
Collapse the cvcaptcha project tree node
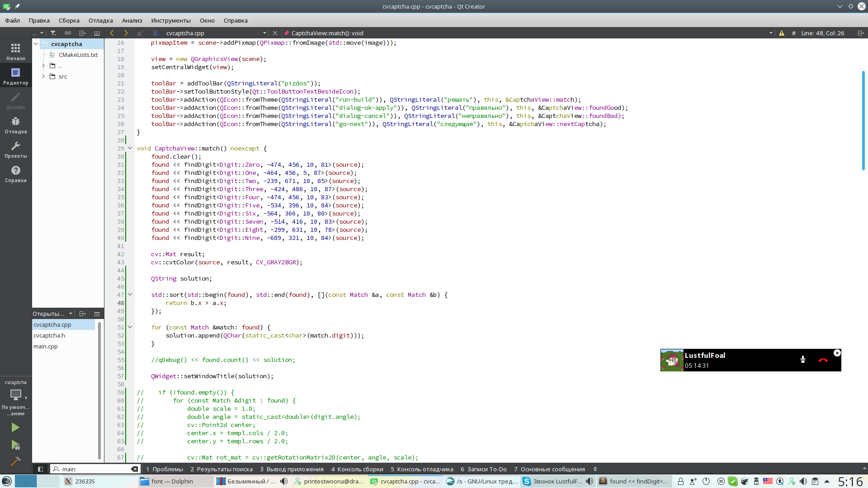pos(36,44)
